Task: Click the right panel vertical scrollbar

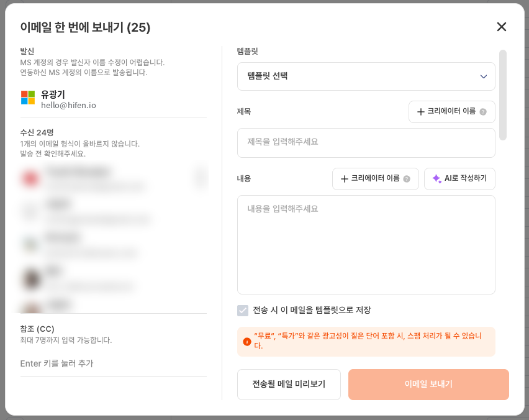Action: (x=503, y=95)
